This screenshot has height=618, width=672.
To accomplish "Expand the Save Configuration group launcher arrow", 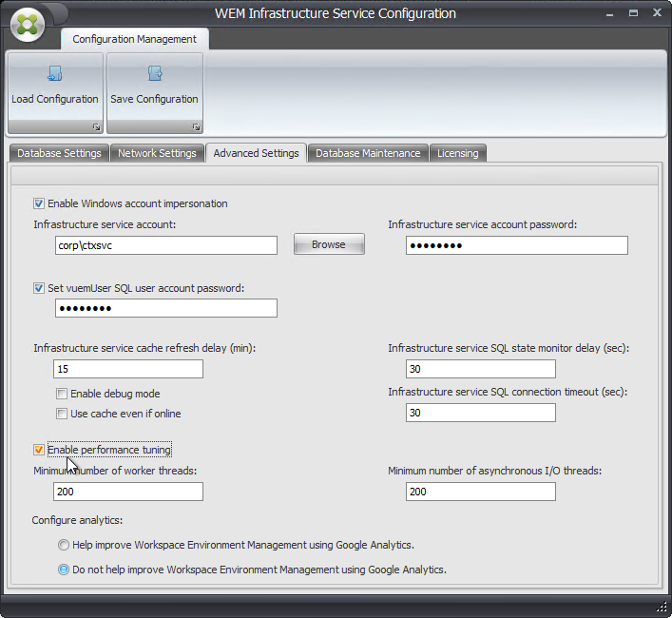I will click(x=196, y=126).
